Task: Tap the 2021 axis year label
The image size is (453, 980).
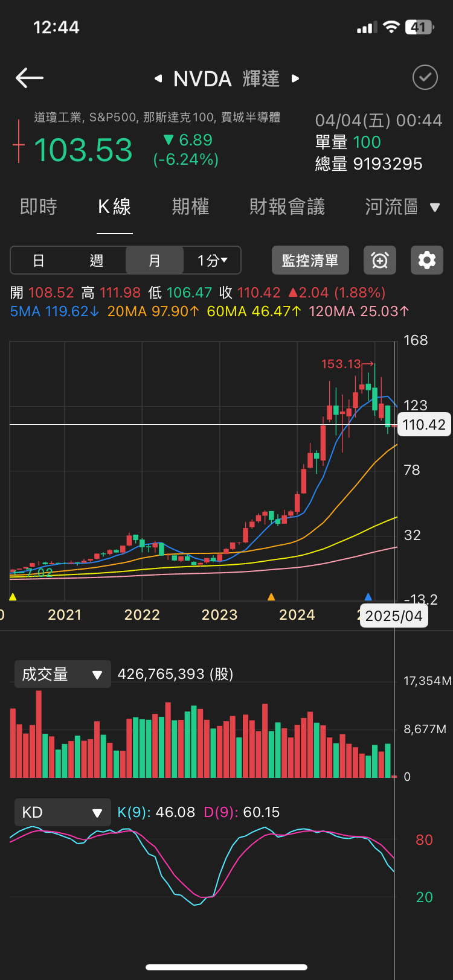Action: point(65,615)
